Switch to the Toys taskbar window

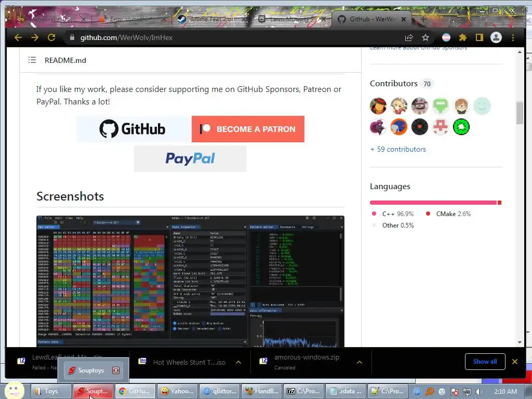pyautogui.click(x=51, y=391)
